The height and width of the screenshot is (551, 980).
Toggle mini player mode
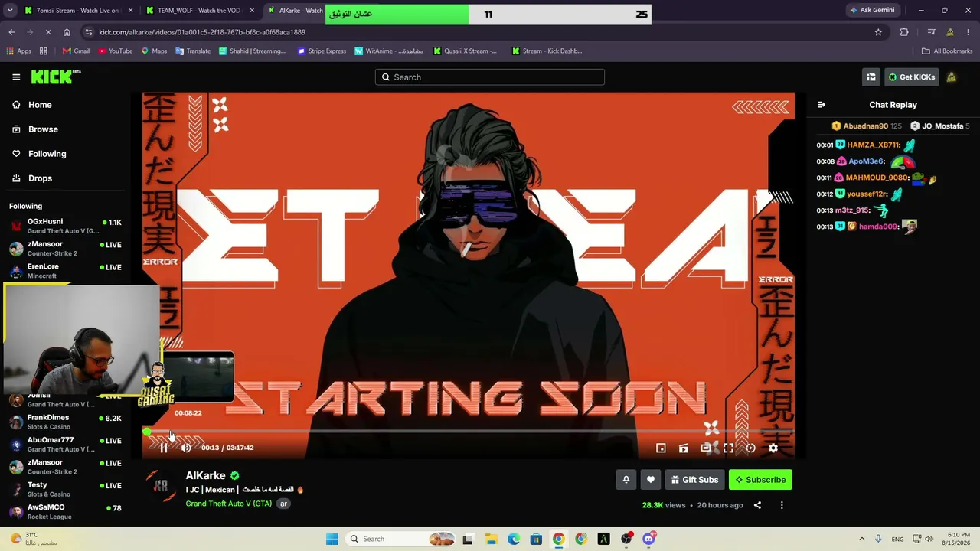[x=661, y=448]
